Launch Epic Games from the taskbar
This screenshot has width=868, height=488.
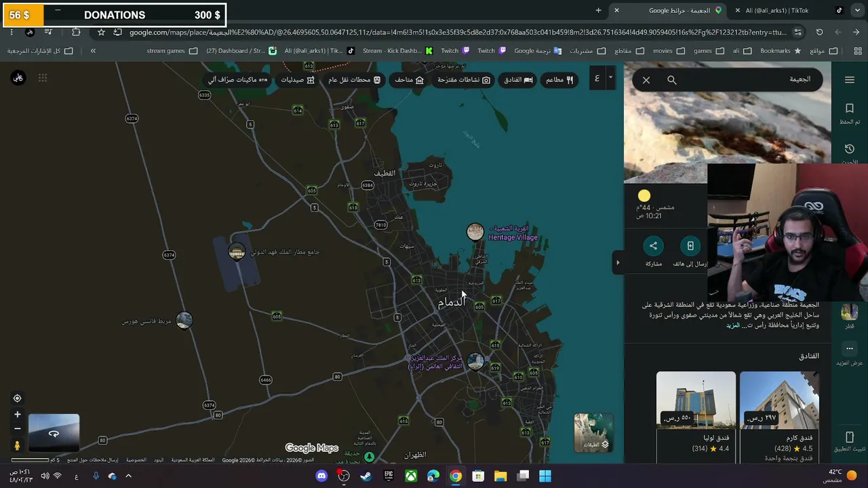pyautogui.click(x=389, y=476)
